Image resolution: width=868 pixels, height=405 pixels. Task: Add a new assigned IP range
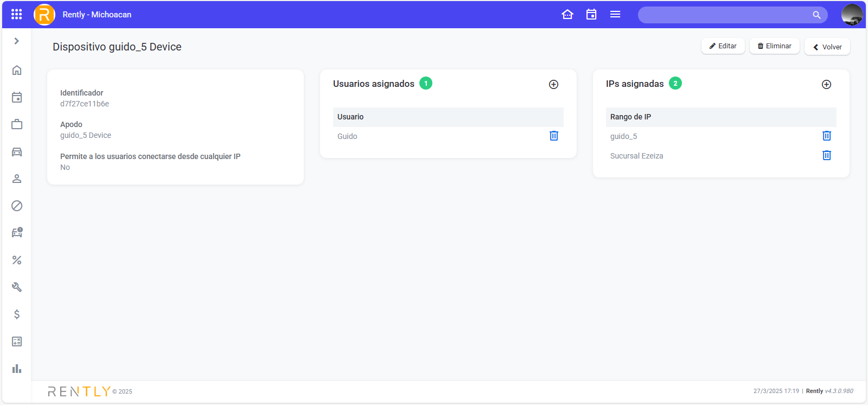(x=826, y=84)
